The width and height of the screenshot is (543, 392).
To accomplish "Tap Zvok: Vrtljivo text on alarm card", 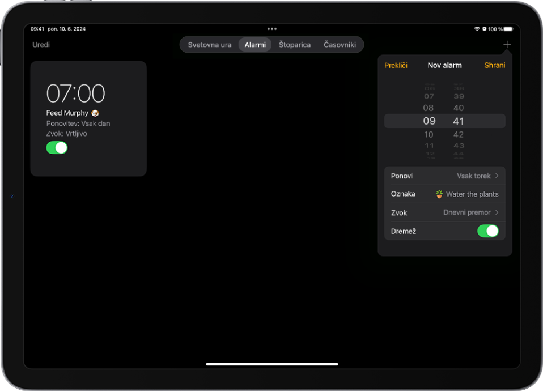I will (66, 134).
